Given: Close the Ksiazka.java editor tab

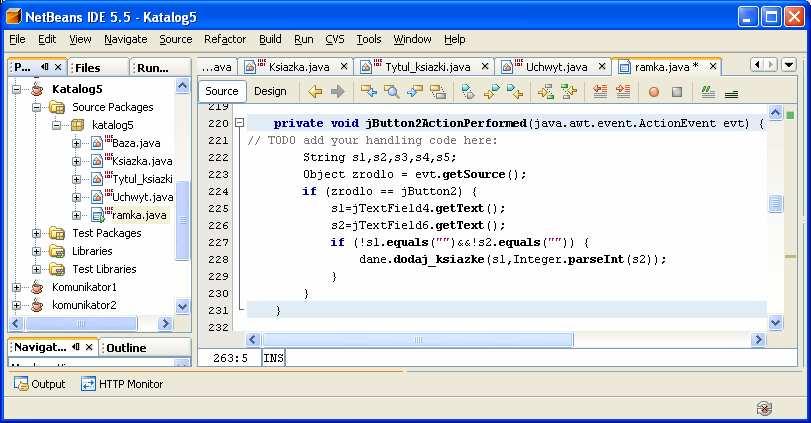Looking at the screenshot, I should 344,66.
